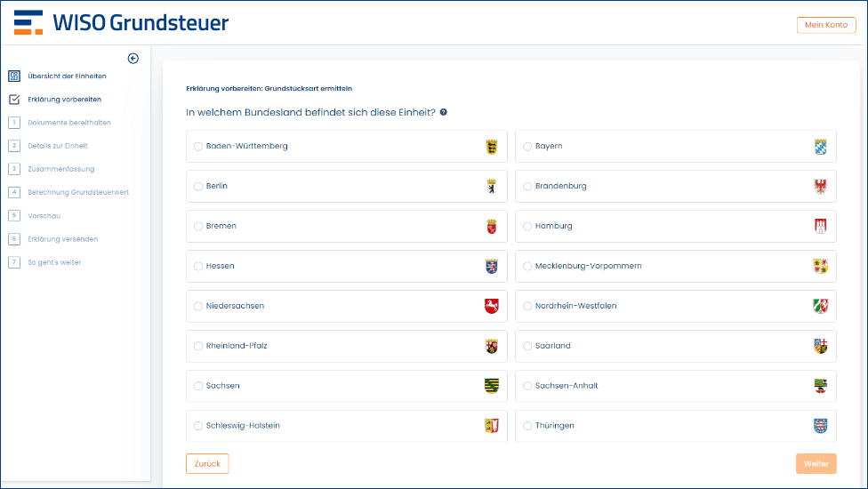
Task: Click the Weiter button
Action: point(816,463)
